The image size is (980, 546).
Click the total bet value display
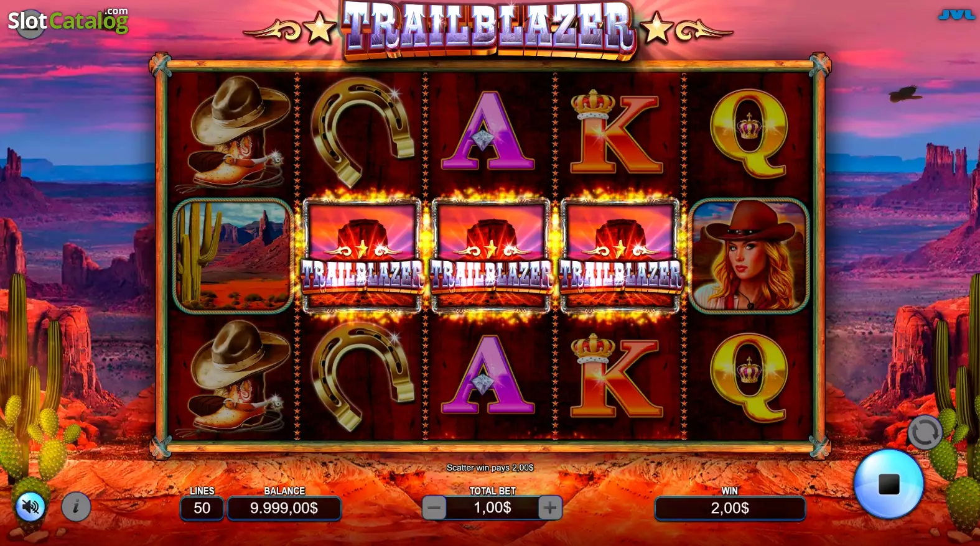tap(492, 508)
